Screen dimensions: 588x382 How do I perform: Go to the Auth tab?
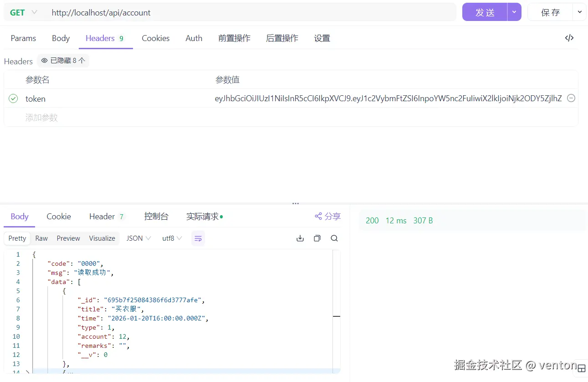point(194,38)
